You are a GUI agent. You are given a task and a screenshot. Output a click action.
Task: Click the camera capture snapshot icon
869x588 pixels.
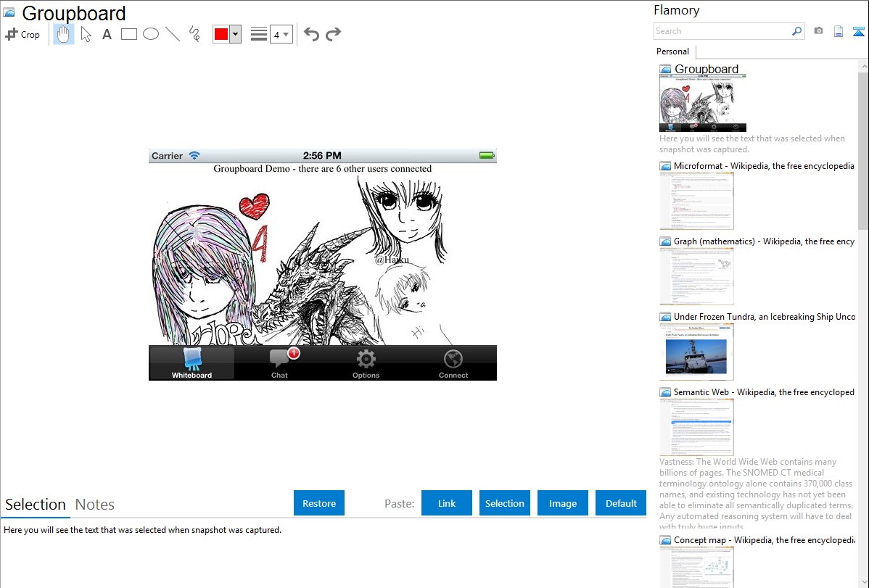(x=818, y=31)
